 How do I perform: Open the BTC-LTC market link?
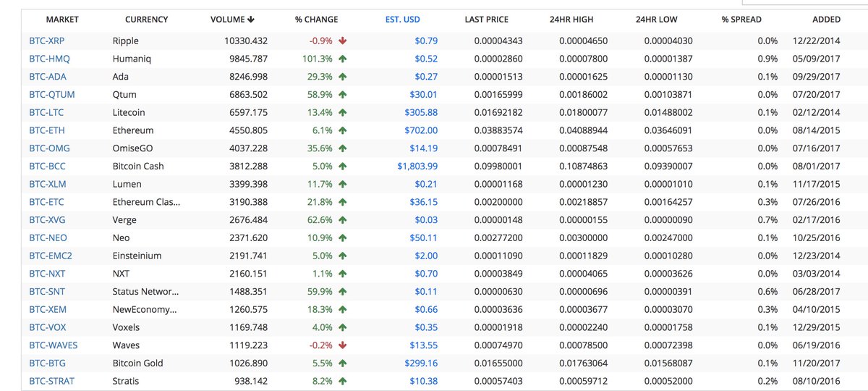point(47,112)
